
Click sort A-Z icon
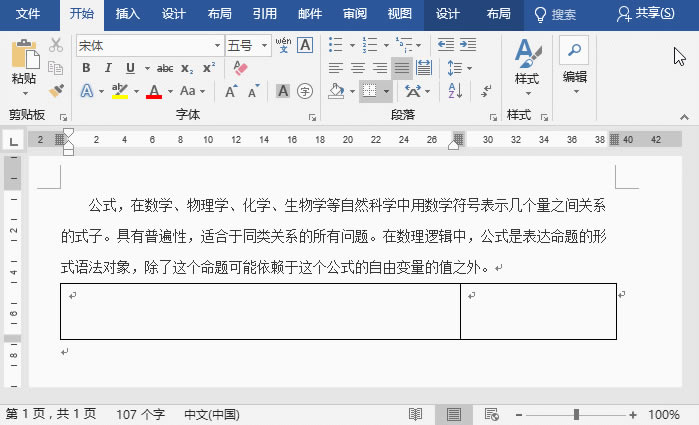click(x=455, y=91)
